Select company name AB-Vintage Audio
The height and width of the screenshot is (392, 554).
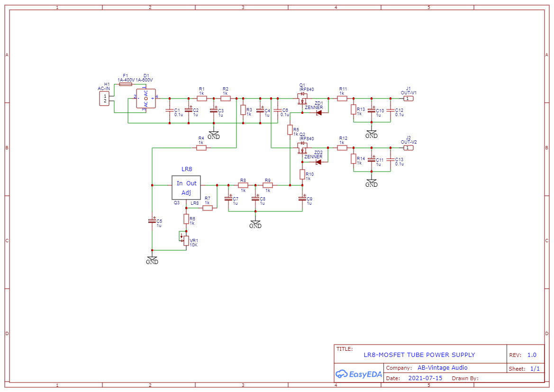pyautogui.click(x=442, y=368)
